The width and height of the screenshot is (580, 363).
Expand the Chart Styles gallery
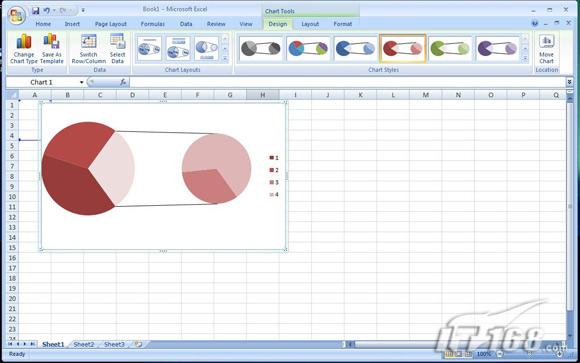525,58
